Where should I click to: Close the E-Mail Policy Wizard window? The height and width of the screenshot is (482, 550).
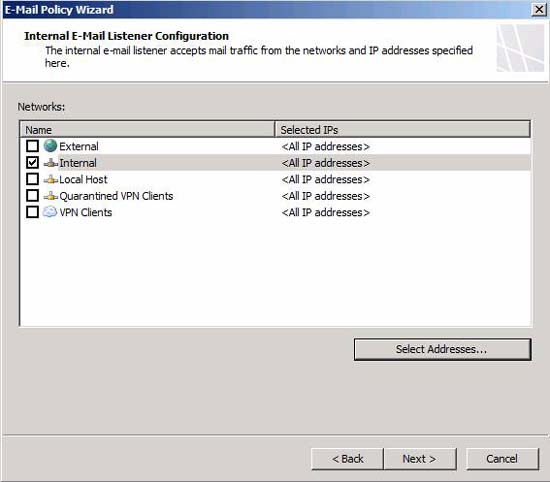539,9
